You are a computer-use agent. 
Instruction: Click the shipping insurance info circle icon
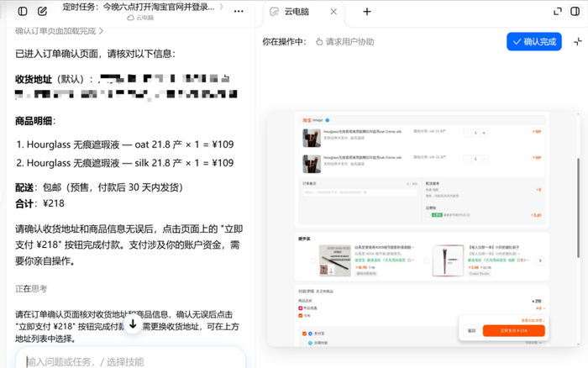point(468,215)
